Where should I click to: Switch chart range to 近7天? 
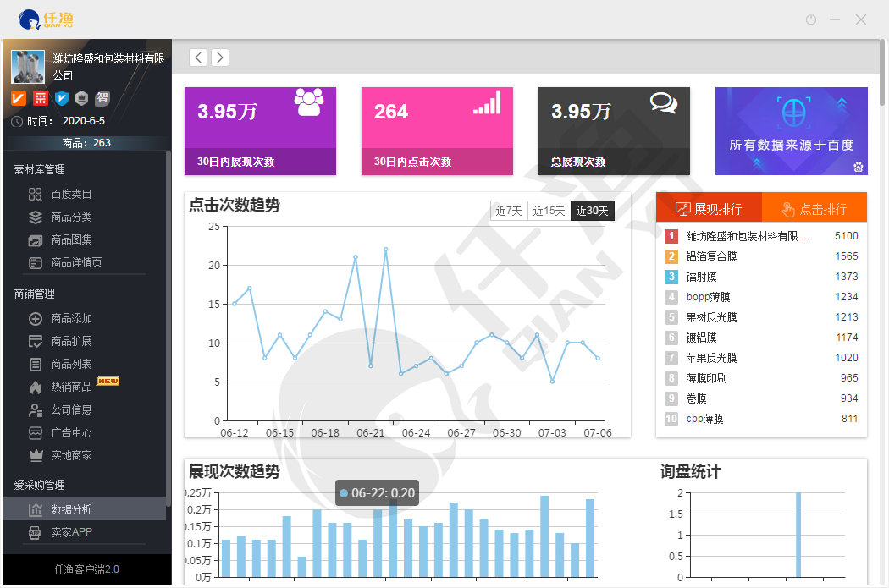pyautogui.click(x=509, y=211)
